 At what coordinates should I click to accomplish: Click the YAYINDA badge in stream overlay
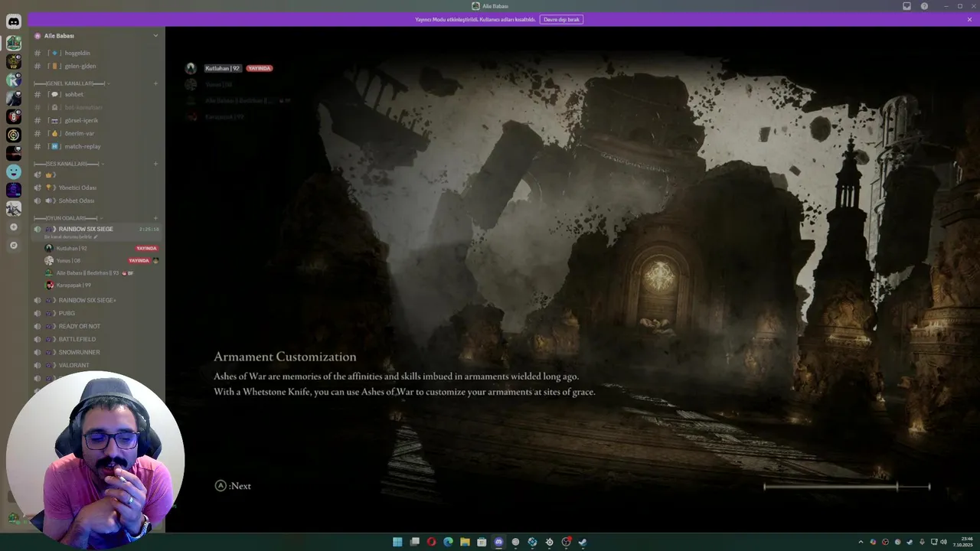point(260,68)
